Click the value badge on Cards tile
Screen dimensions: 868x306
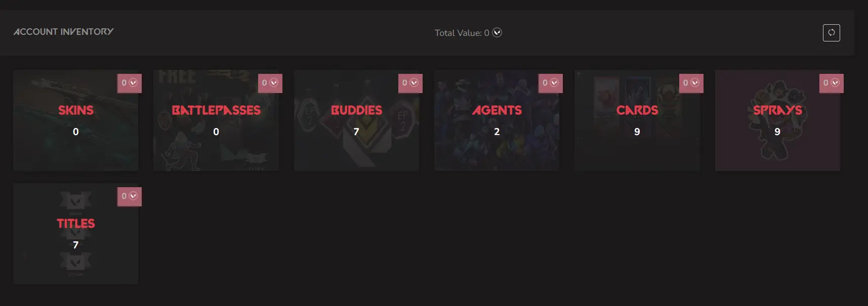click(691, 83)
